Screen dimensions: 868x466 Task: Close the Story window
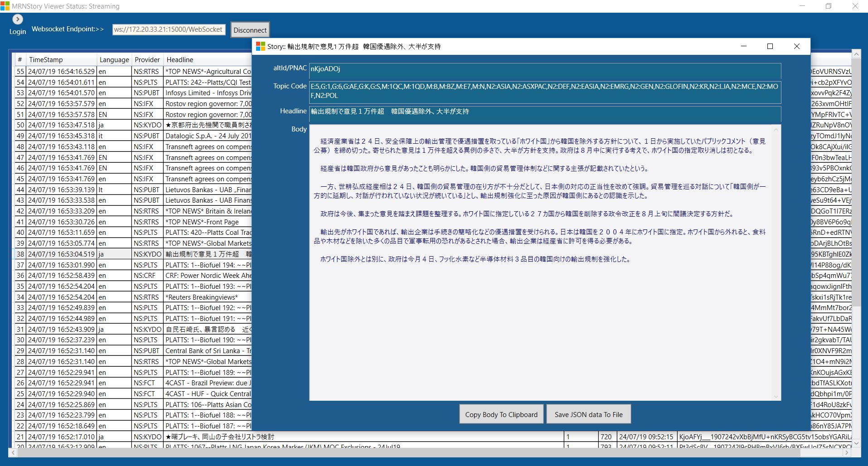click(x=797, y=46)
